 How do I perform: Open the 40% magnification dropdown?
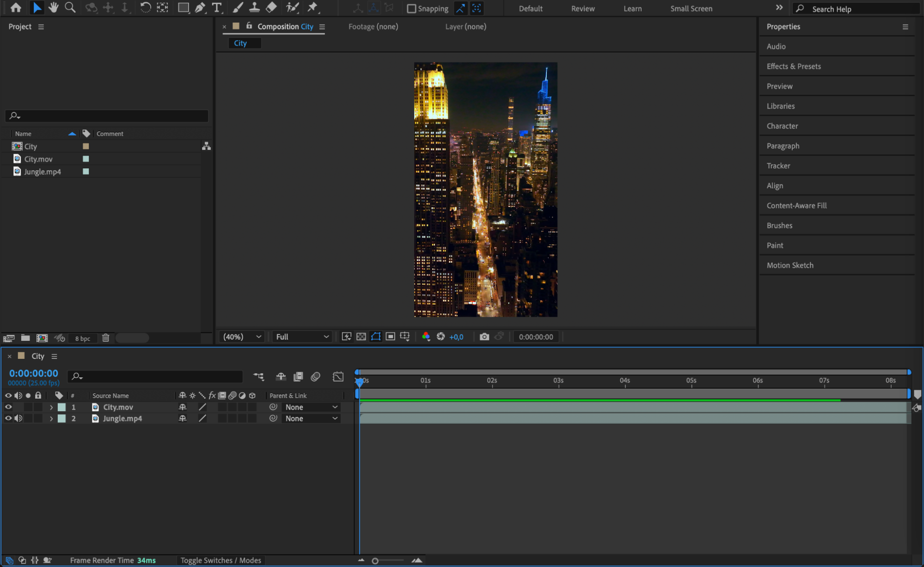tap(242, 337)
